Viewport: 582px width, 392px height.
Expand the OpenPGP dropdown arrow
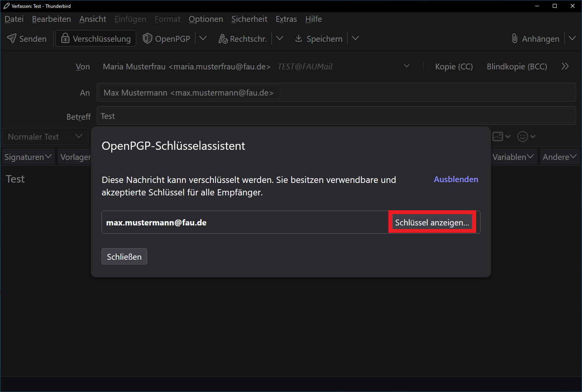203,39
